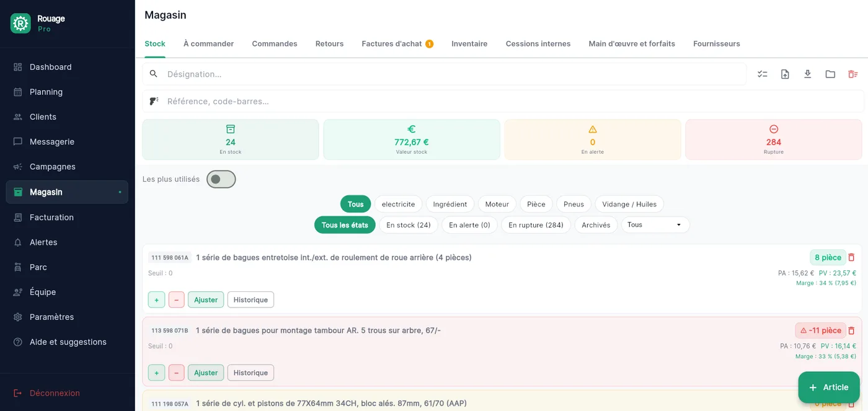This screenshot has width=868, height=411.
Task: Select the Tous category filter chip
Action: (x=356, y=204)
